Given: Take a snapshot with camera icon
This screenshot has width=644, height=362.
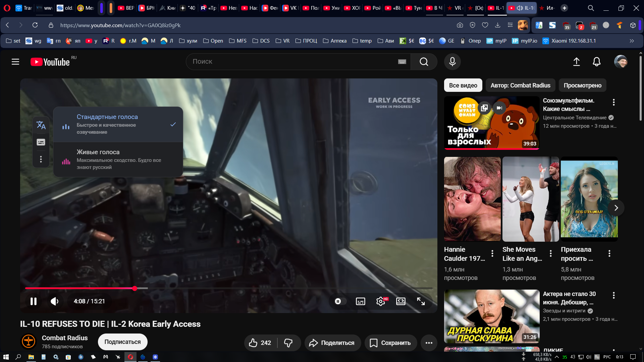Looking at the screenshot, I should (460, 25).
